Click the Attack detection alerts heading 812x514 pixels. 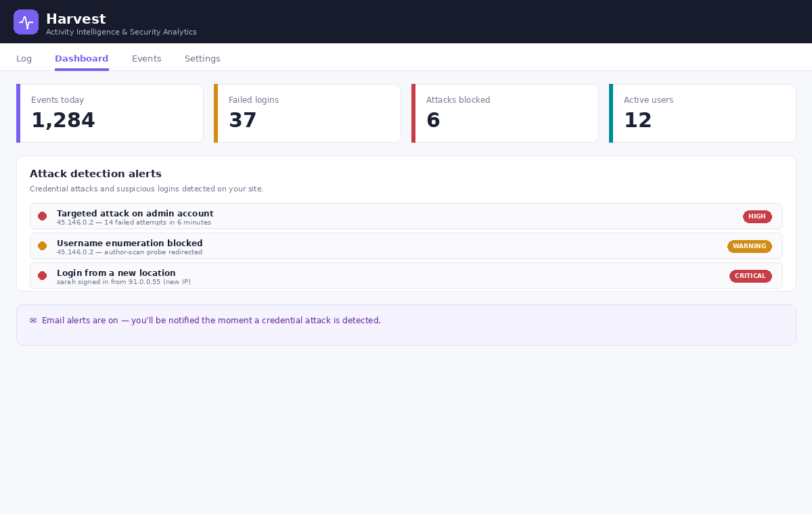pyautogui.click(x=95, y=174)
